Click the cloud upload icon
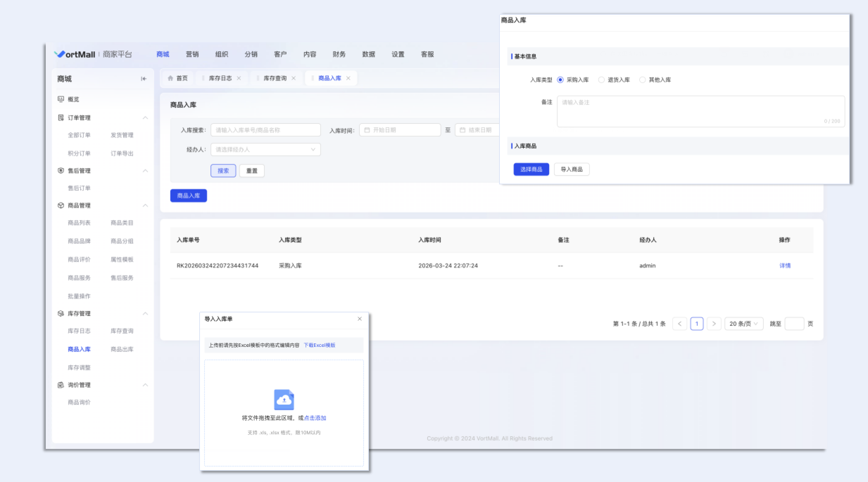The height and width of the screenshot is (482, 868). (x=284, y=400)
